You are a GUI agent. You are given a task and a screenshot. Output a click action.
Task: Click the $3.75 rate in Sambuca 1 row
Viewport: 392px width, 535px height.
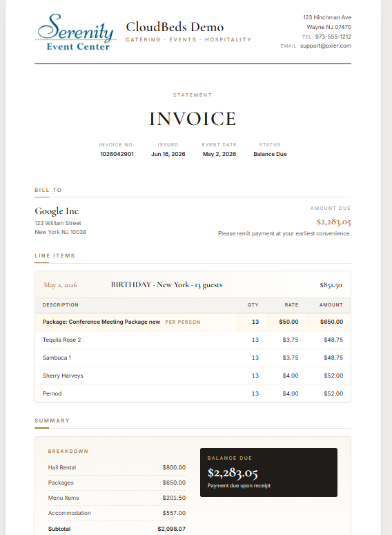[291, 358]
